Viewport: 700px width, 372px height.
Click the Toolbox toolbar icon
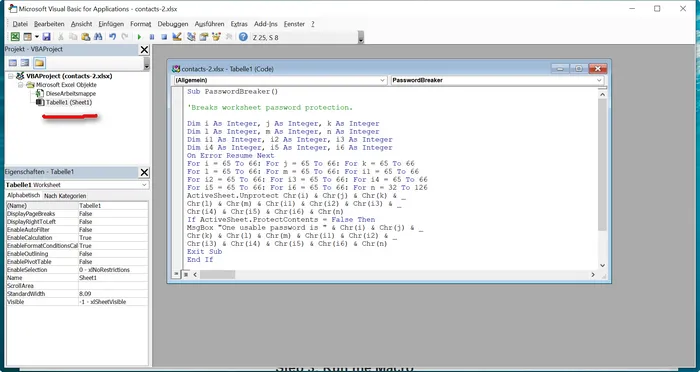coord(229,37)
